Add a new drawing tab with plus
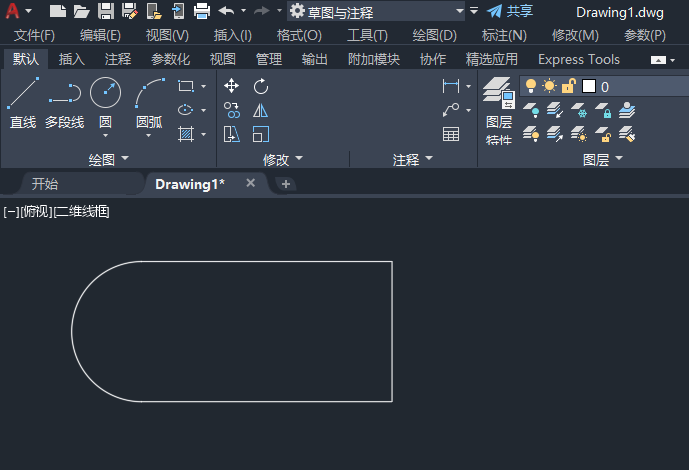 (286, 184)
